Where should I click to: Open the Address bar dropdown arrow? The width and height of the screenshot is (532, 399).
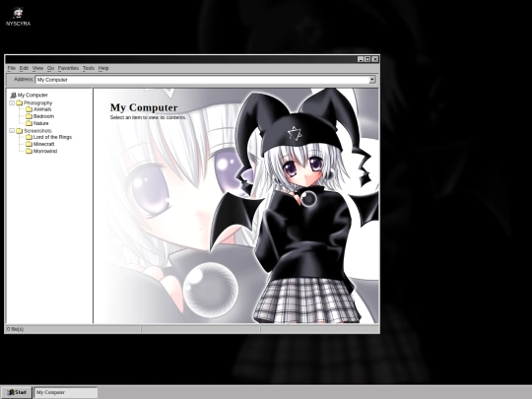click(372, 80)
